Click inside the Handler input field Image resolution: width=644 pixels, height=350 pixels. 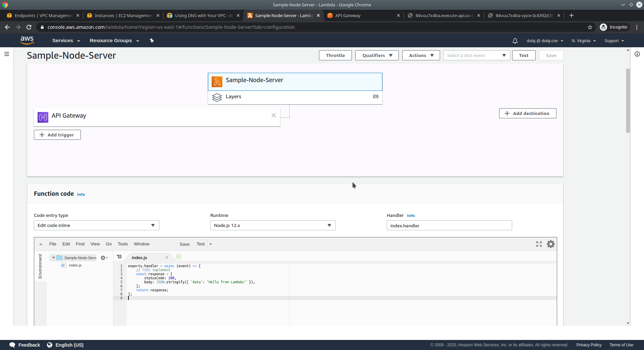pos(449,225)
